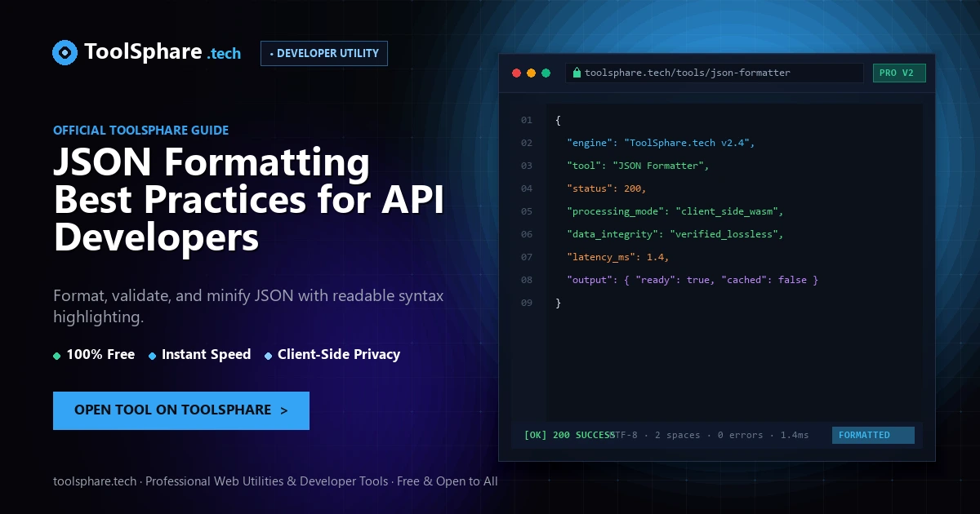The height and width of the screenshot is (514, 980).
Task: Click the blue bullet beside Instant Speed
Action: coord(153,356)
